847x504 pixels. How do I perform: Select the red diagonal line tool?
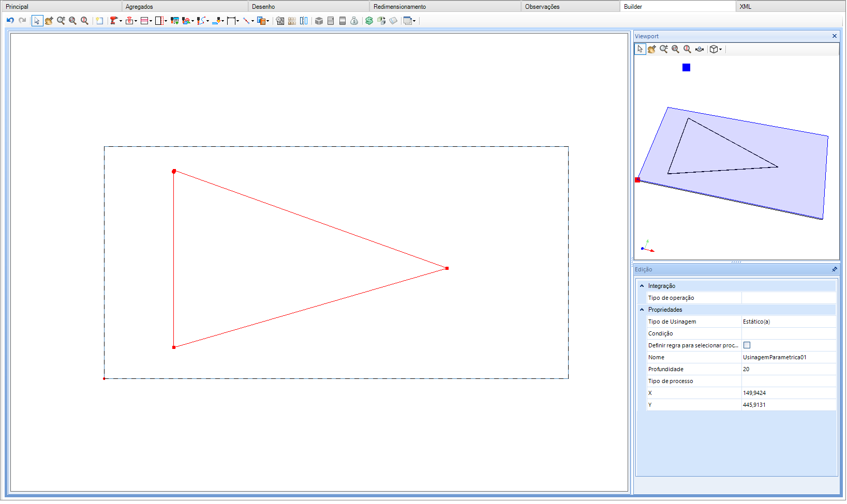[x=246, y=21]
